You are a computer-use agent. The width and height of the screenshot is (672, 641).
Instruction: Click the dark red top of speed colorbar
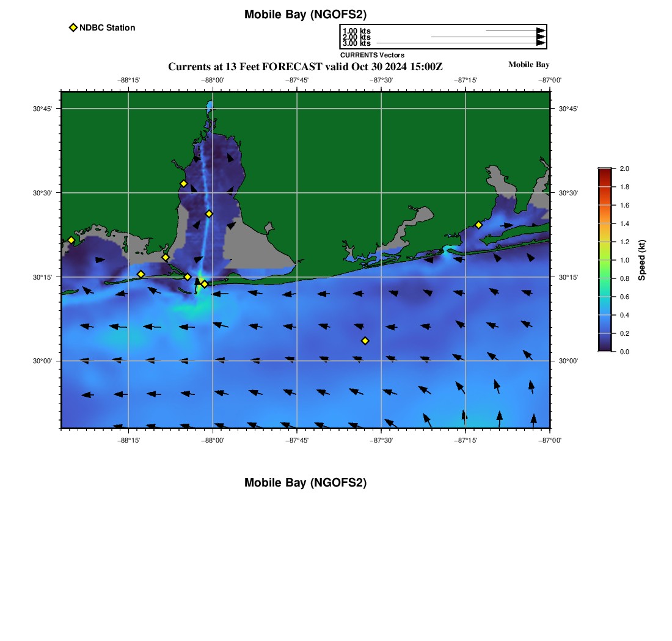[605, 171]
